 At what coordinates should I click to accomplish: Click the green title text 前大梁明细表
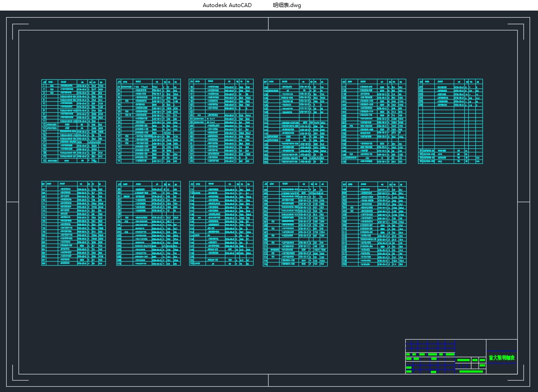501,358
